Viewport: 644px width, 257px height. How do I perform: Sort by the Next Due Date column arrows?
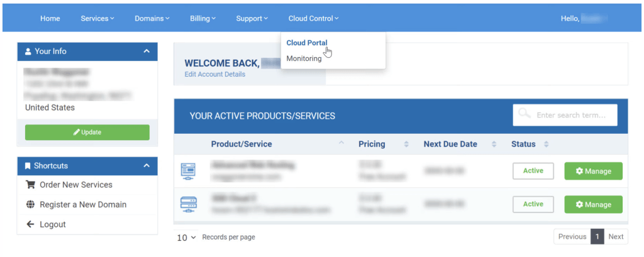coord(494,145)
